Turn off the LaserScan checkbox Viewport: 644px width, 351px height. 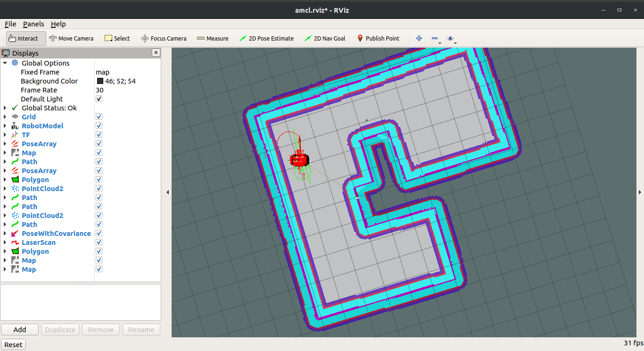(99, 242)
